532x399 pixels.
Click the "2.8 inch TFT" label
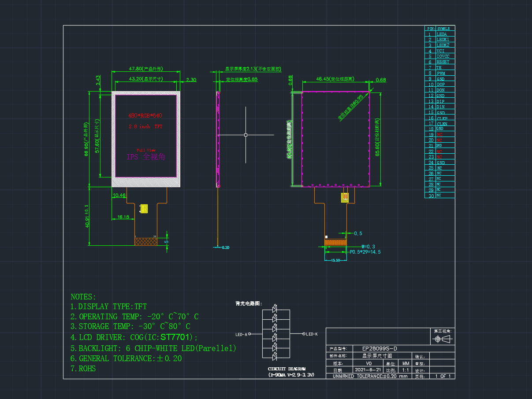[x=145, y=126]
